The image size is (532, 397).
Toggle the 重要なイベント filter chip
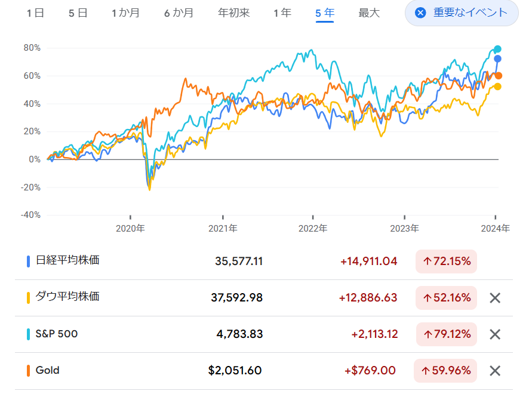tap(462, 13)
